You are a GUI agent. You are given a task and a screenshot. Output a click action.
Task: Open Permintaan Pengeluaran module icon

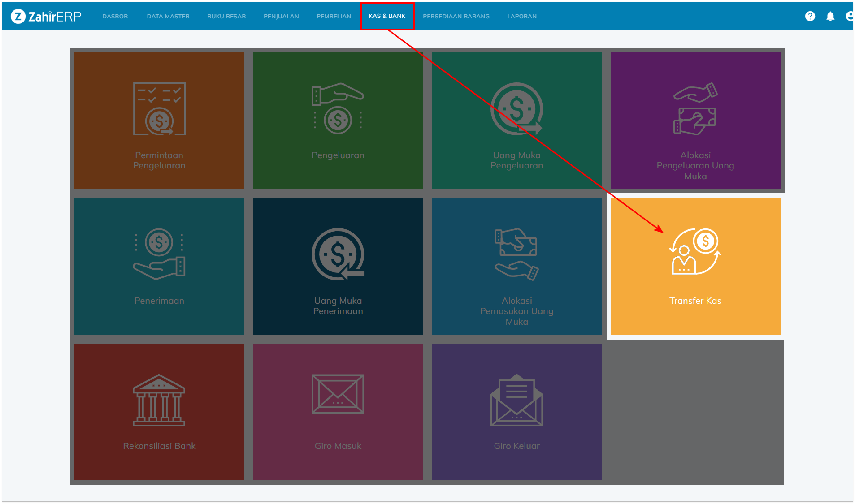pyautogui.click(x=159, y=109)
